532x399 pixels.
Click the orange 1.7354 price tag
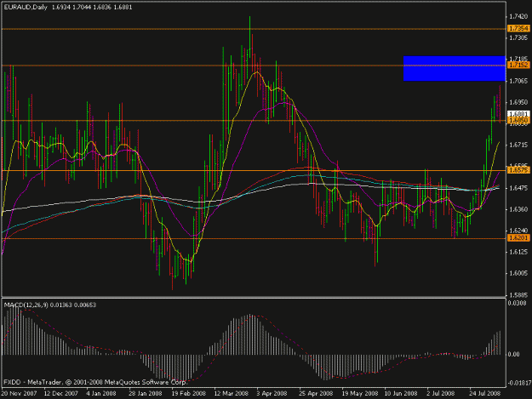pos(518,28)
